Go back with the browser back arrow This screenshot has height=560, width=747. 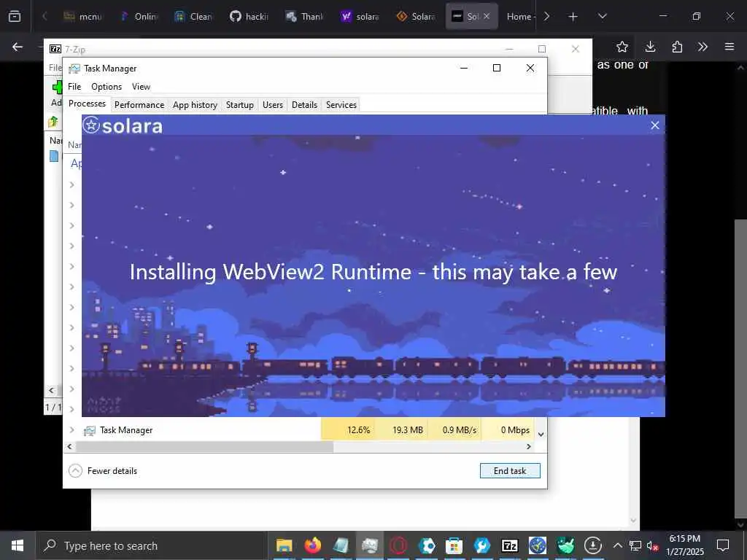coord(18,47)
